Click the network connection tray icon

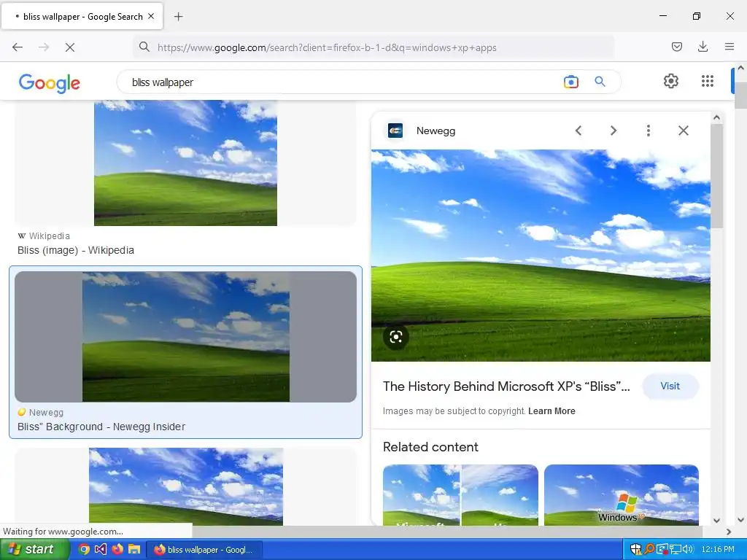point(676,549)
